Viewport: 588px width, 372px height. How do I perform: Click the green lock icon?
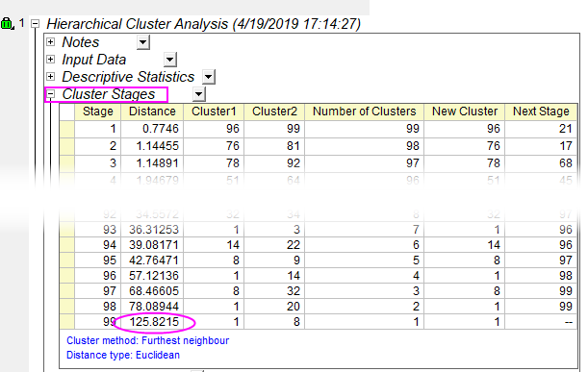[7, 23]
